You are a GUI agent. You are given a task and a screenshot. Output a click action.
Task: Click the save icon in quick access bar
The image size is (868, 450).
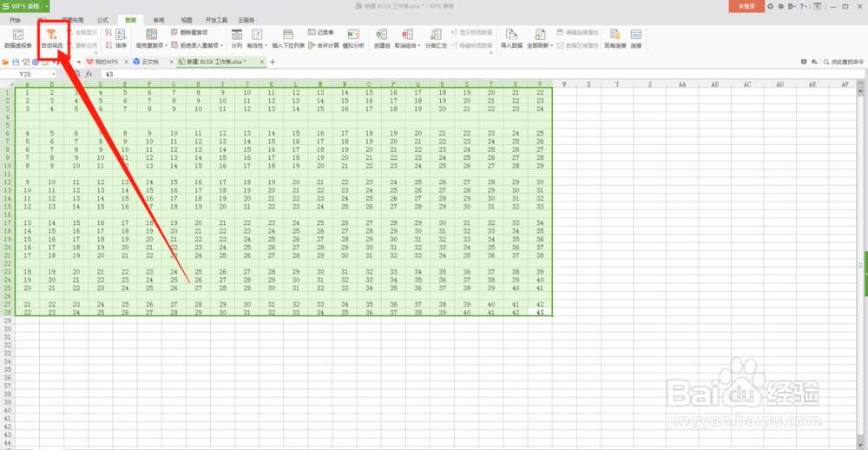(16, 62)
